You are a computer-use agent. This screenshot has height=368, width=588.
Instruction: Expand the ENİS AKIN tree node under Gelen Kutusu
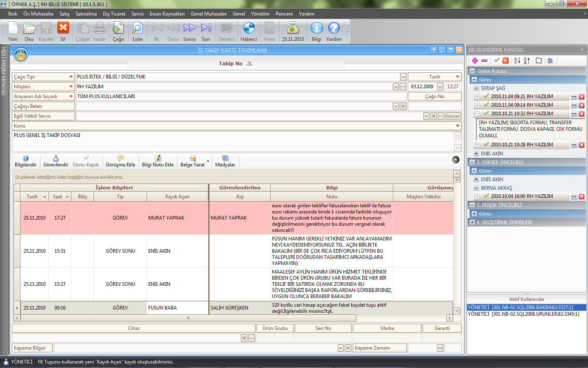476,154
